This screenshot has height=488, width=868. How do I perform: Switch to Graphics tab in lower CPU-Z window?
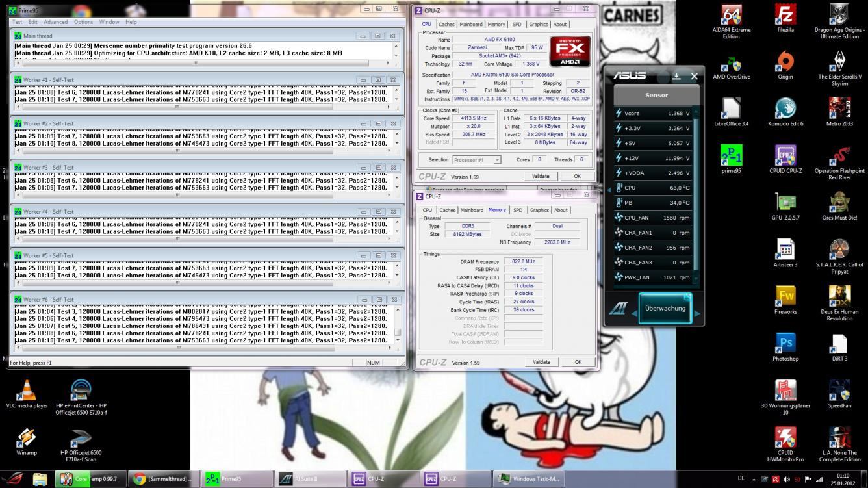pyautogui.click(x=539, y=211)
